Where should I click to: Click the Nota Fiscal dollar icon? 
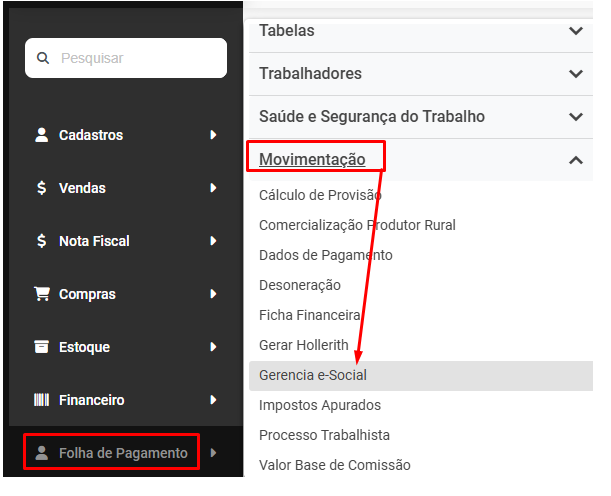pos(41,241)
